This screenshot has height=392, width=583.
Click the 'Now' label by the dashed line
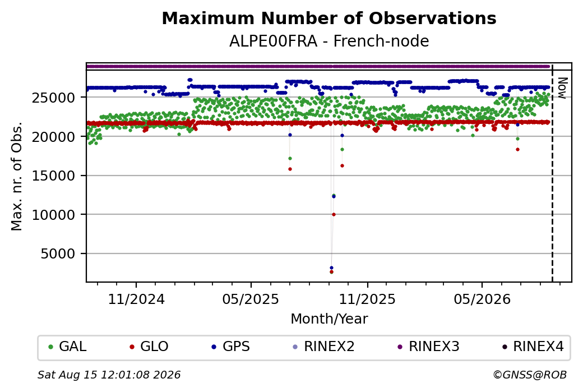click(563, 88)
